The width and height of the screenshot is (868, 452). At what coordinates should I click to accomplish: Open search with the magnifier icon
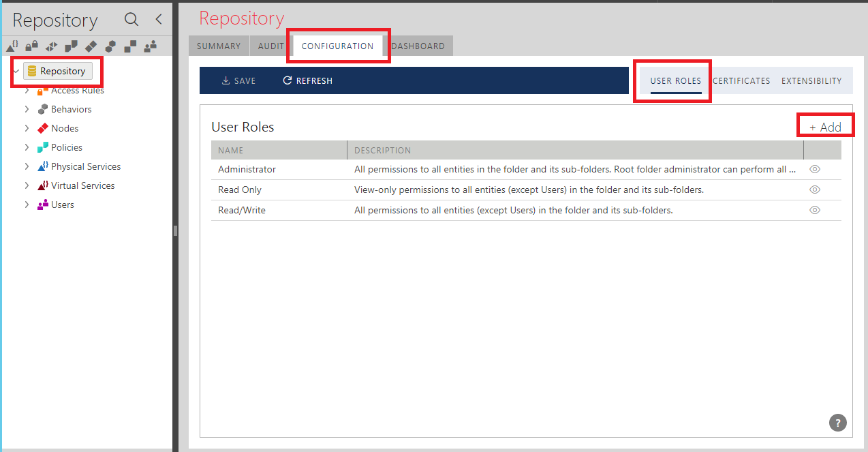pos(131,20)
